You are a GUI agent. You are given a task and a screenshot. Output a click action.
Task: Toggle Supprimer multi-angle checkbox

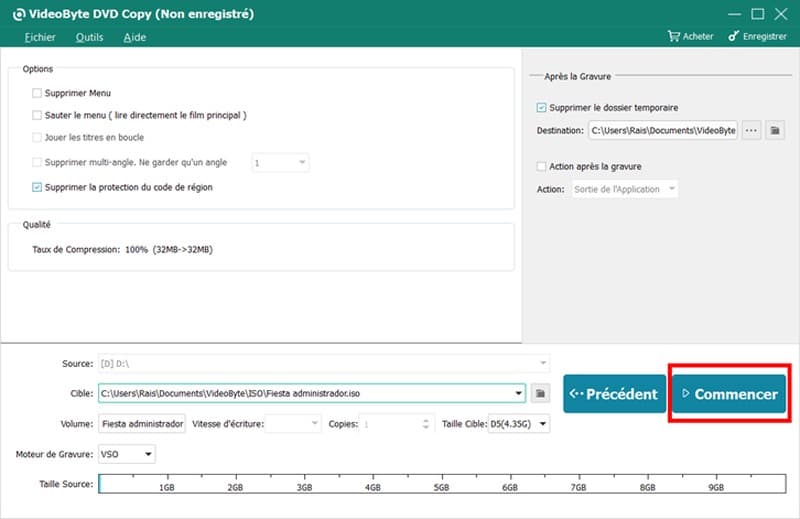37,162
